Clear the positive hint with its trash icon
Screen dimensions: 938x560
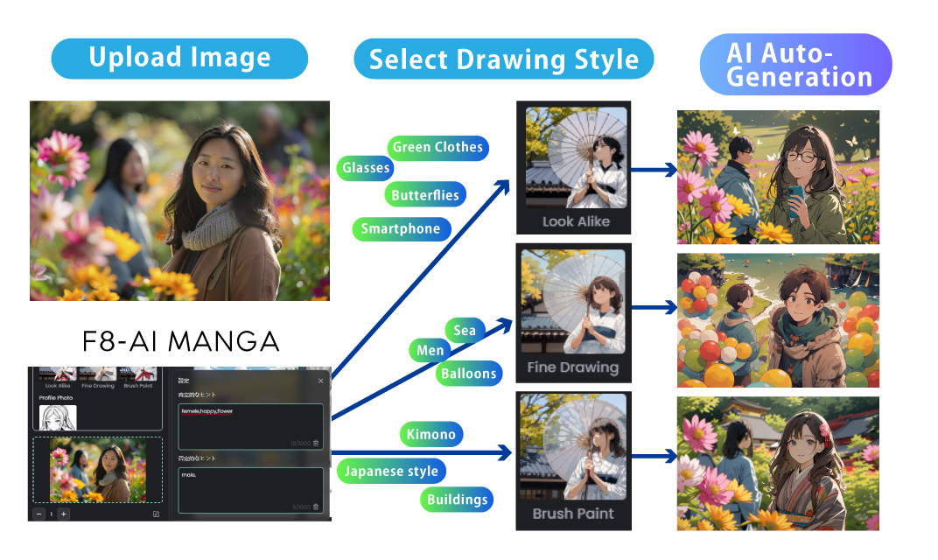coord(316,444)
